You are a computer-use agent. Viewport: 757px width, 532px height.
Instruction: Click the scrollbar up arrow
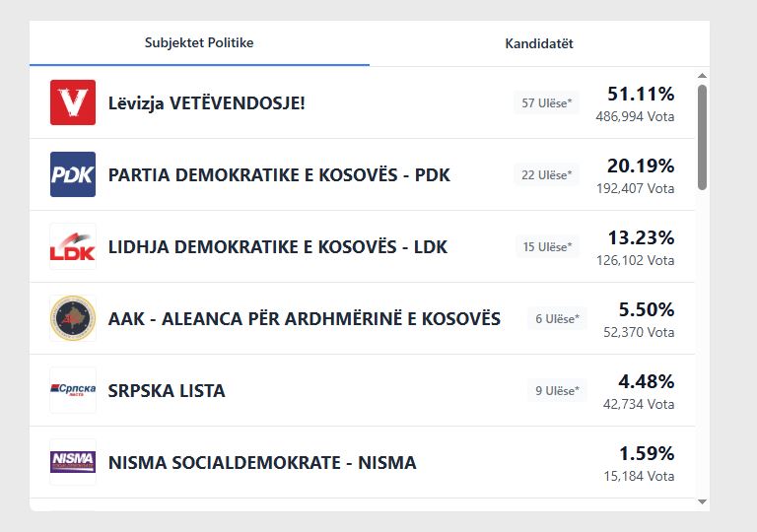[x=702, y=75]
